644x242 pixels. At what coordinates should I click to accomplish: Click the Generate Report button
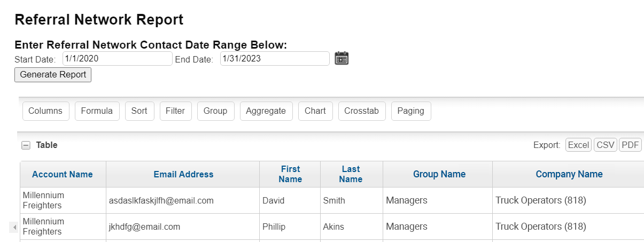(53, 75)
